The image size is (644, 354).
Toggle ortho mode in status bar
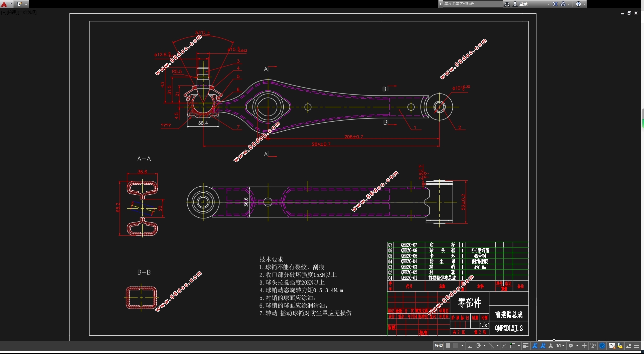click(470, 346)
